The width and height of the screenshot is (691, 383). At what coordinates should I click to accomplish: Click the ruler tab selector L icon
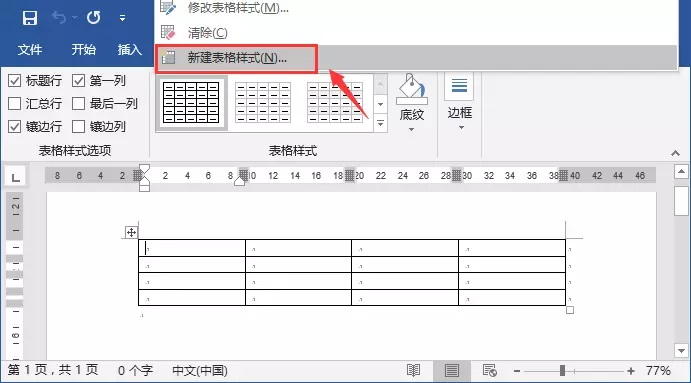pos(15,178)
